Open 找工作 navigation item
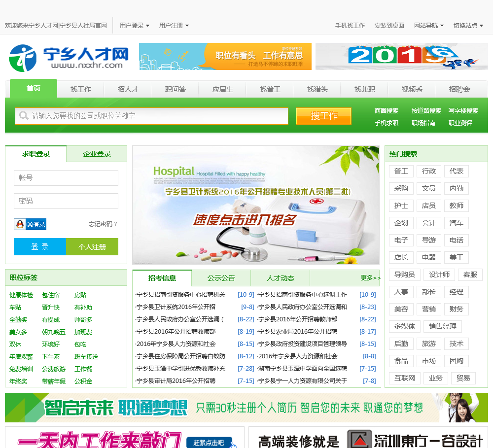Image resolution: width=493 pixels, height=448 pixels. coord(81,89)
